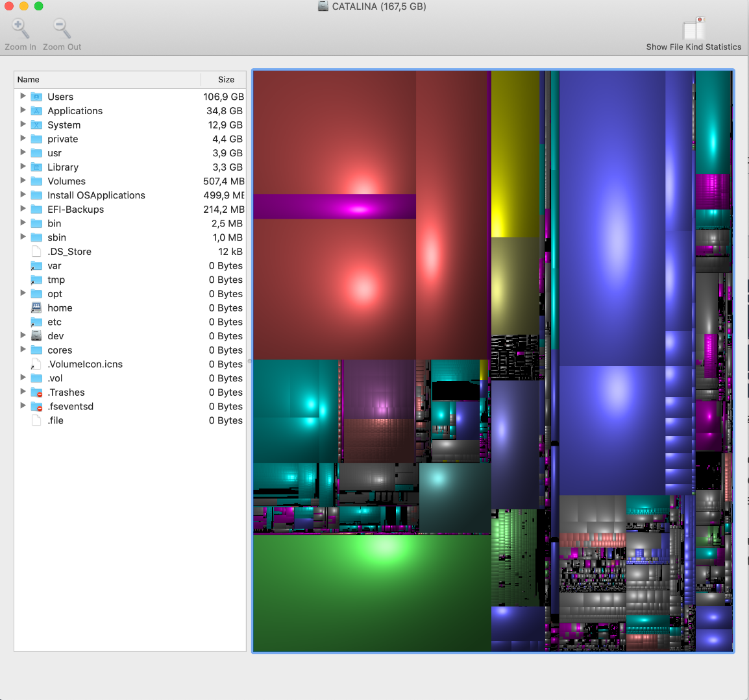Click the .Trashes folder icon
This screenshot has height=700, width=749.
point(37,392)
